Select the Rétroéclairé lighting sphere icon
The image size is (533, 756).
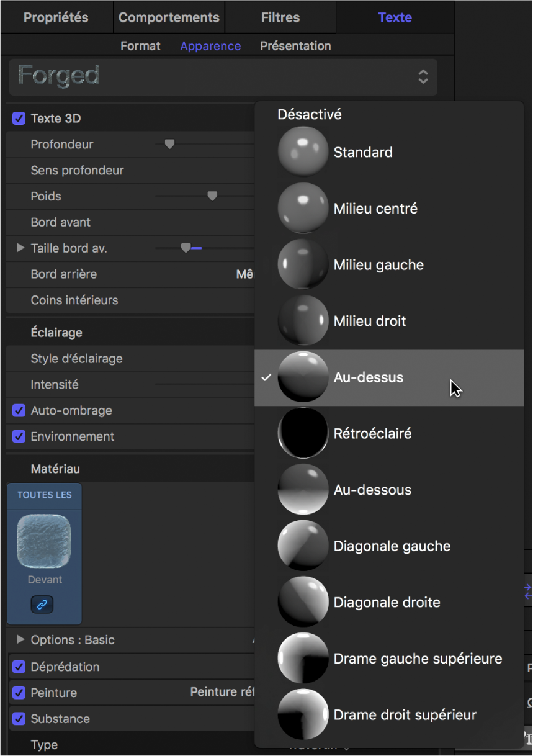(303, 433)
